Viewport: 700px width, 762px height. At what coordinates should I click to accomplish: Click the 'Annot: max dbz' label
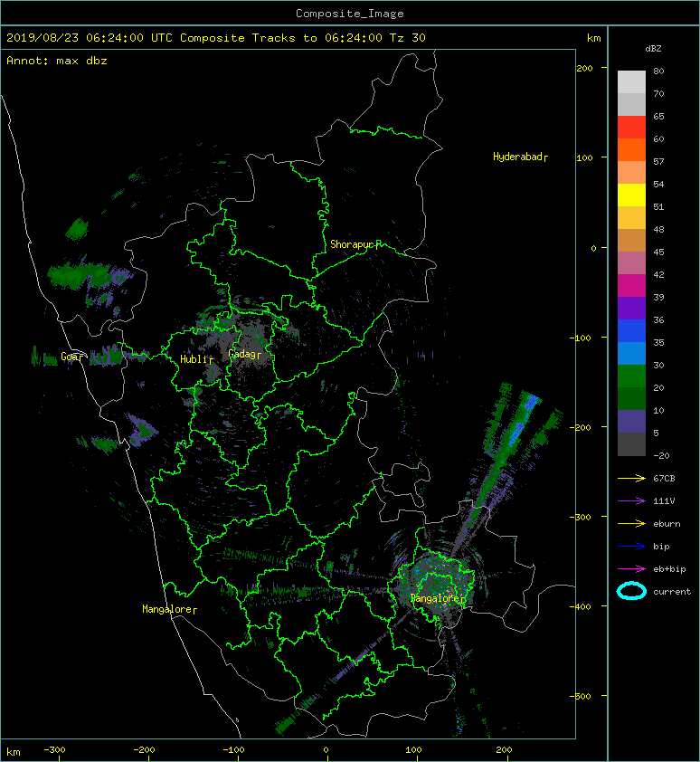[57, 61]
